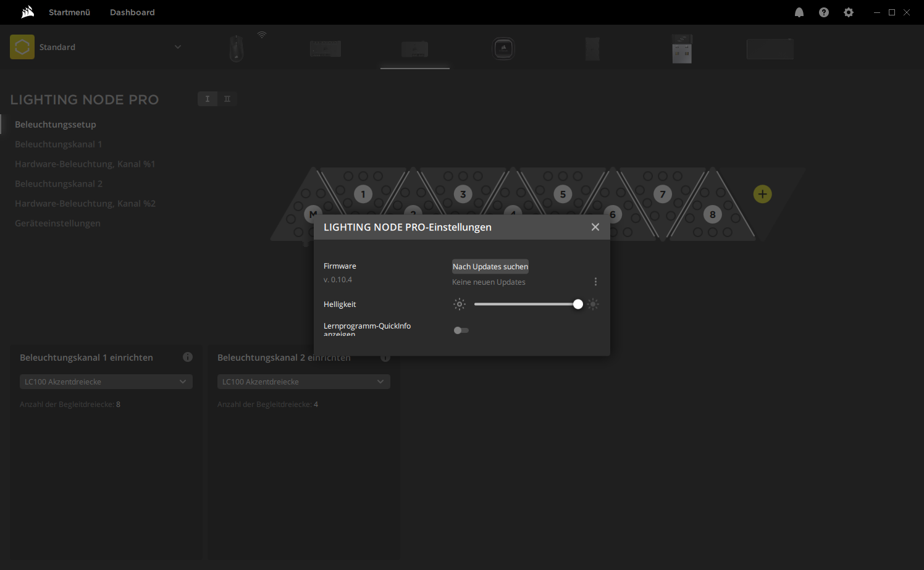Select the last wide device thumbnail
Image resolution: width=924 pixels, height=570 pixels.
pos(770,49)
